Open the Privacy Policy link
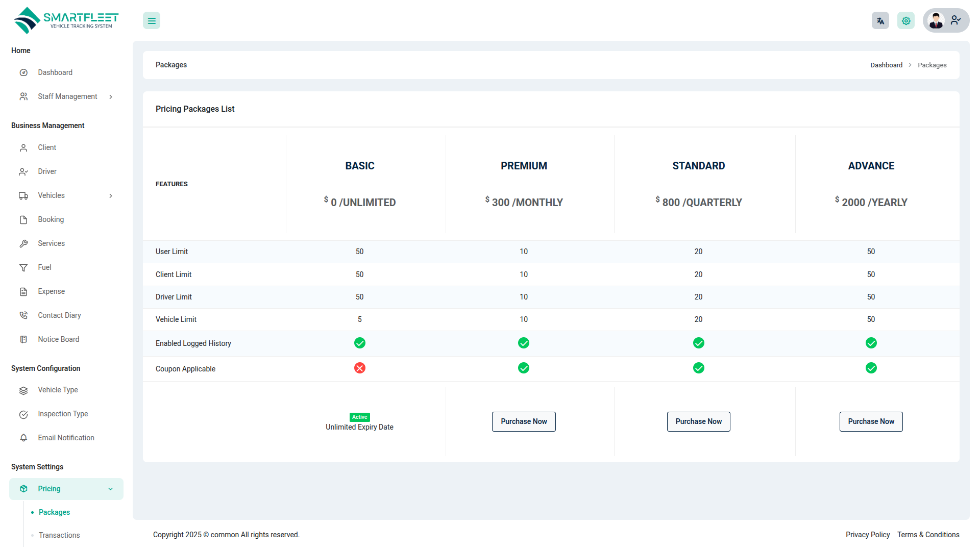 (x=867, y=535)
